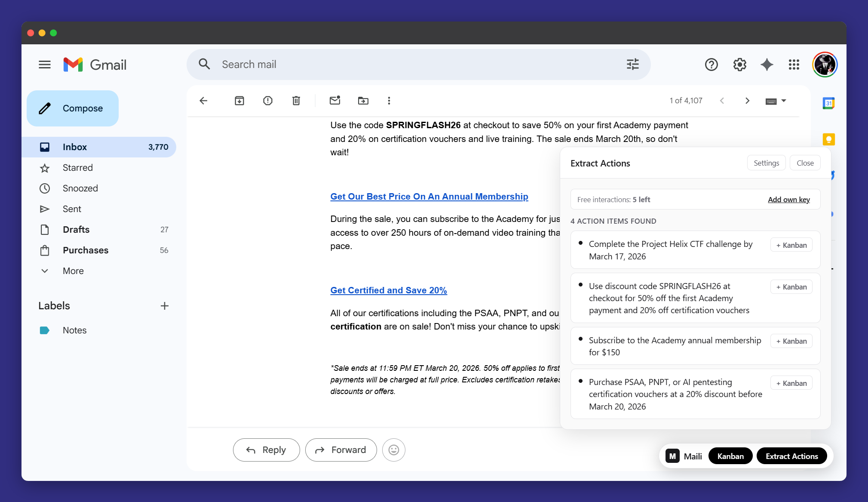Click the emoji reaction button beside Forward

click(394, 450)
